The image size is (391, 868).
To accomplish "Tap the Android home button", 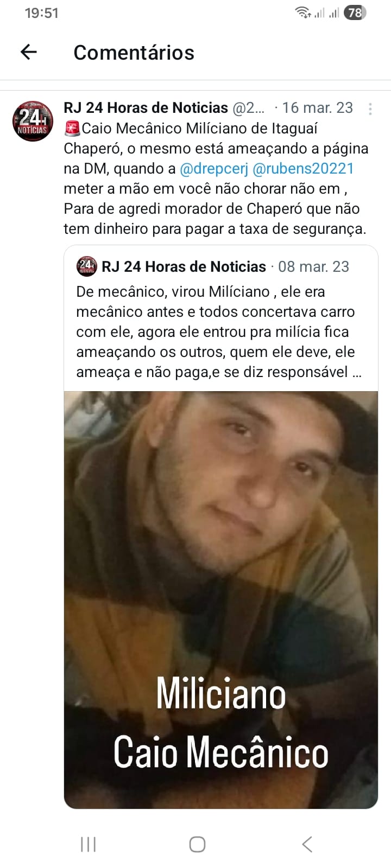I will tap(197, 844).
